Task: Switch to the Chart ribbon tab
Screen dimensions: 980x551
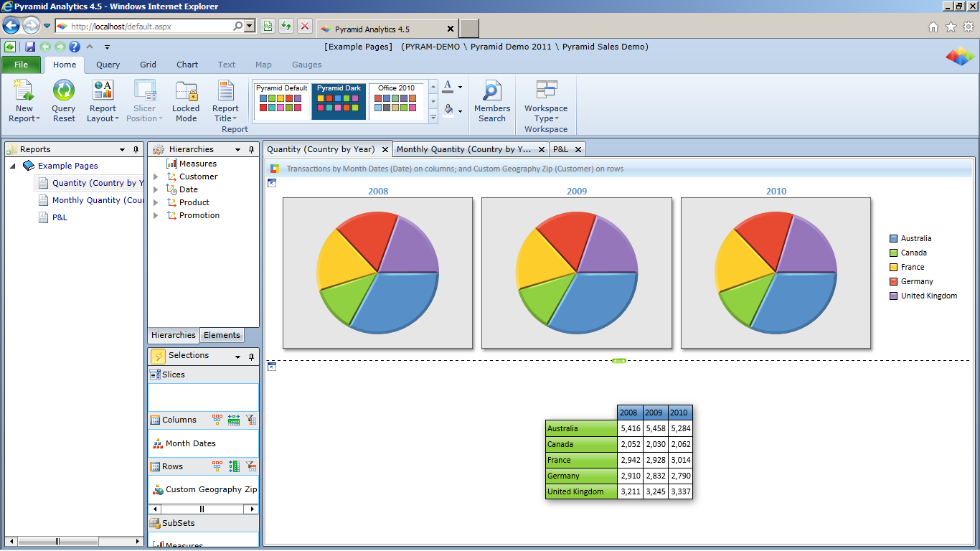Action: tap(187, 65)
